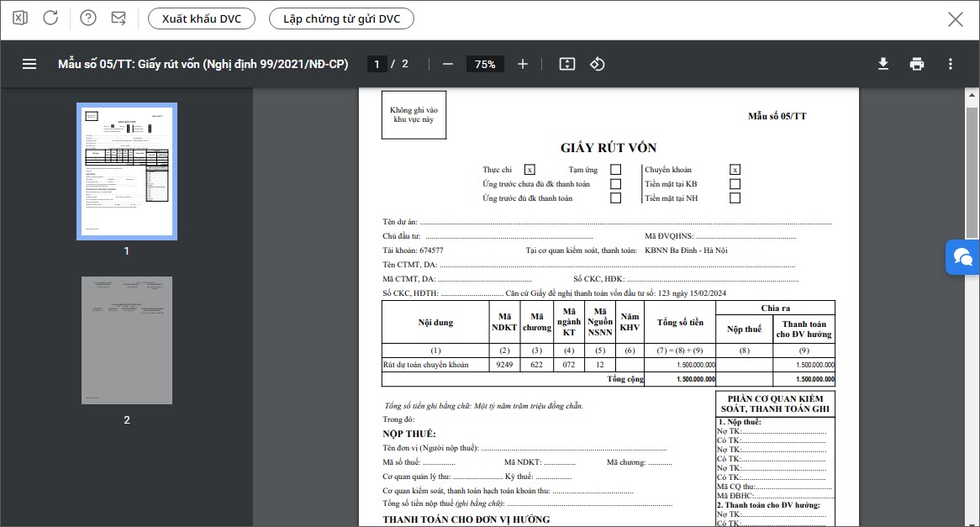Click the page number input field
980x527 pixels.
[377, 64]
